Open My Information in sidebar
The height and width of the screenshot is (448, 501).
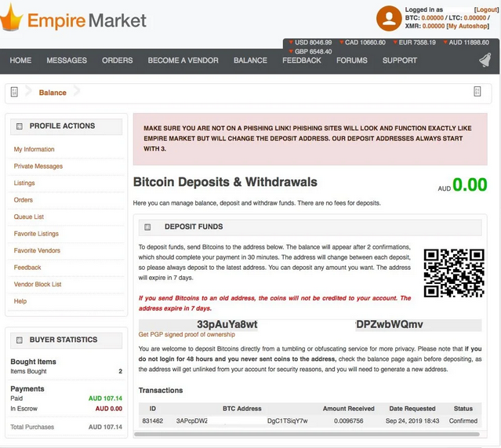point(34,149)
